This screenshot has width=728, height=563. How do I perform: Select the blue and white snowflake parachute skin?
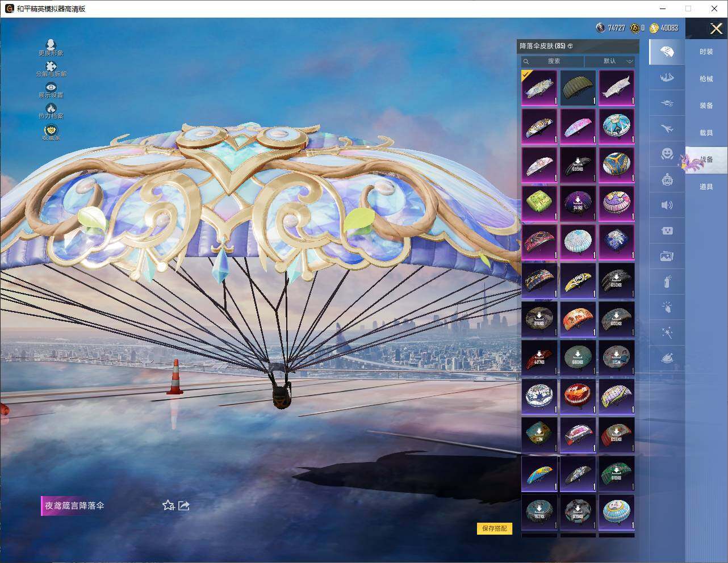click(539, 396)
